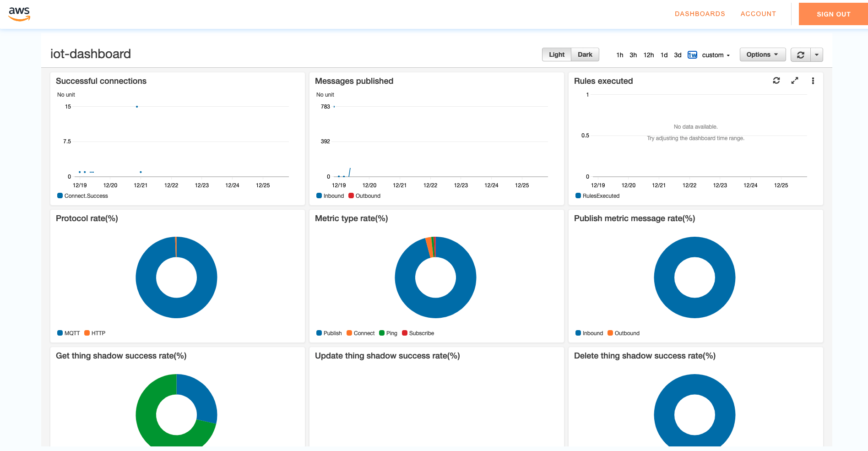Open the DASHBOARDS menu item
The width and height of the screenshot is (868, 451).
click(700, 14)
